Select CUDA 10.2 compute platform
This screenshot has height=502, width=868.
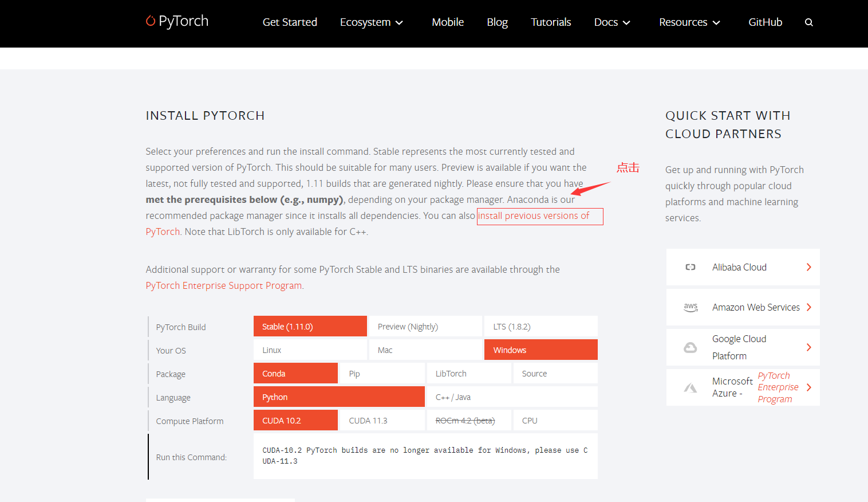coord(295,420)
